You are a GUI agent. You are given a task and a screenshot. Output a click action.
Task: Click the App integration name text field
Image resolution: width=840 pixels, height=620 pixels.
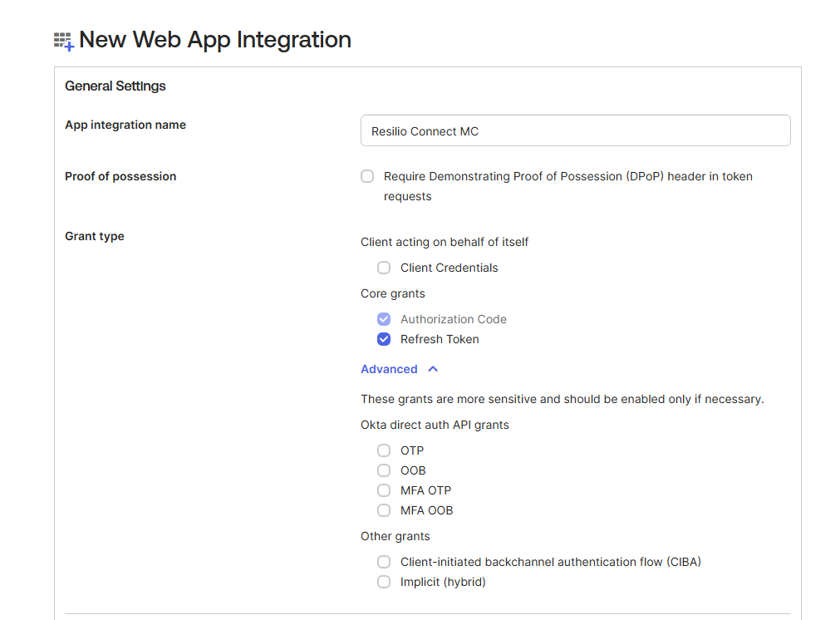(575, 131)
